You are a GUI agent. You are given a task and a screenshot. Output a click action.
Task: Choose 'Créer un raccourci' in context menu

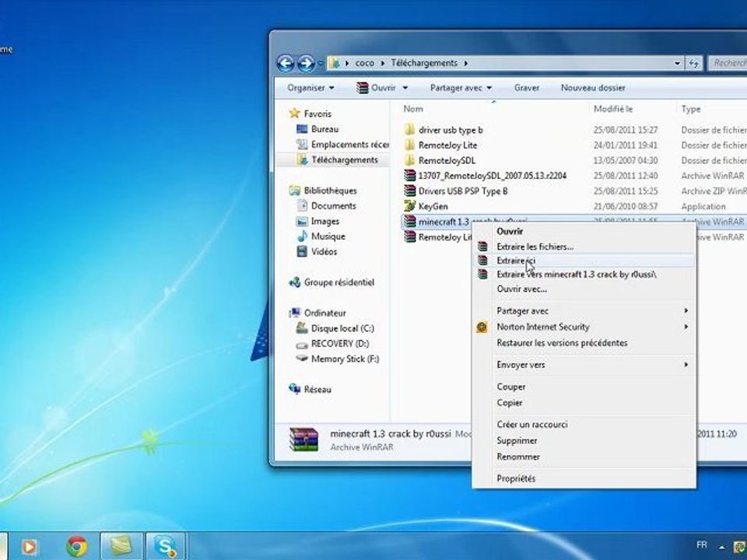[x=584, y=425]
